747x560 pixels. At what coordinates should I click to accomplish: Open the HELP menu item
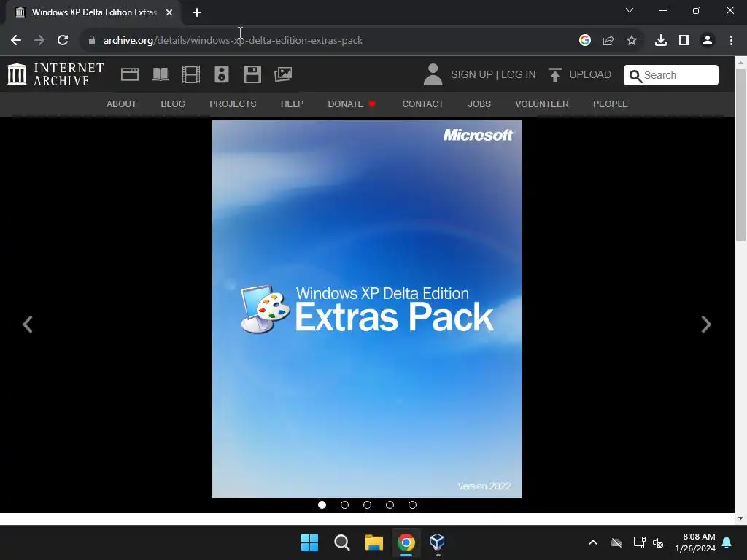[292, 104]
